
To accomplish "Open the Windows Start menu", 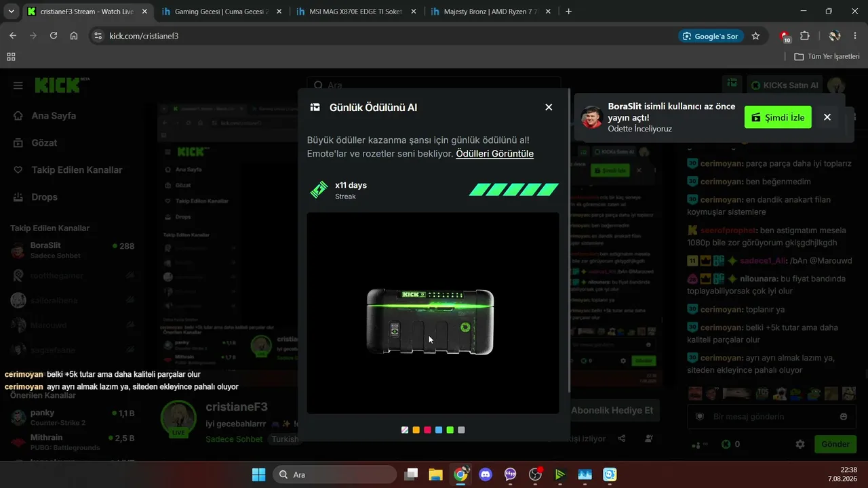I will (x=258, y=474).
